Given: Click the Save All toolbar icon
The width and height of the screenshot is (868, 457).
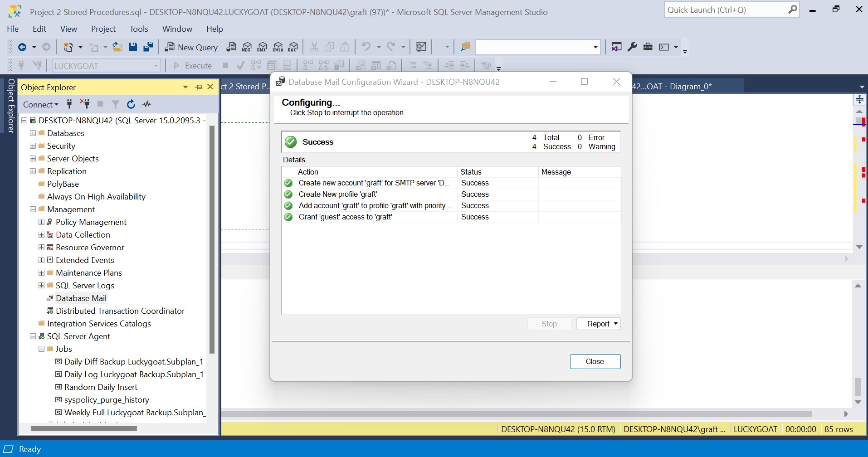Looking at the screenshot, I should [148, 47].
